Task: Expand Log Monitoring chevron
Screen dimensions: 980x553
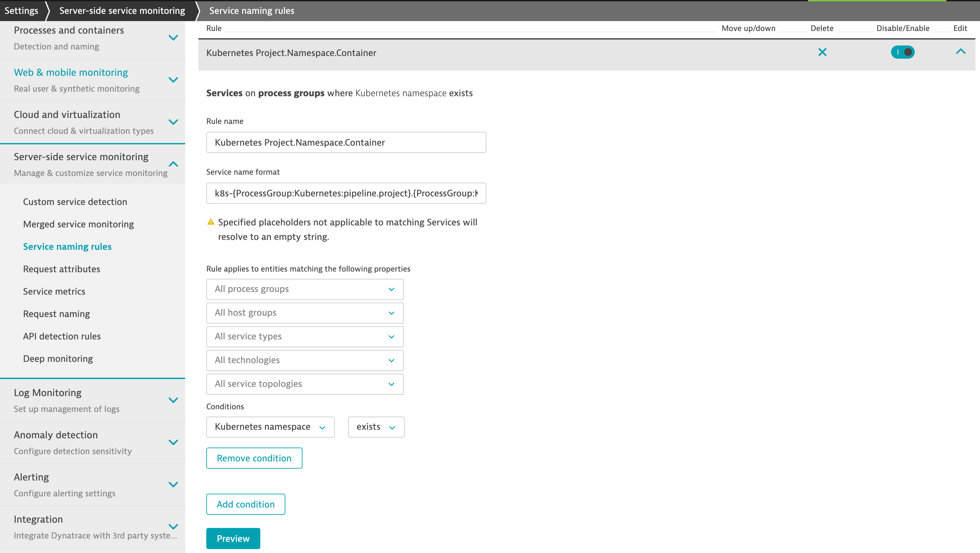Action: pos(173,400)
